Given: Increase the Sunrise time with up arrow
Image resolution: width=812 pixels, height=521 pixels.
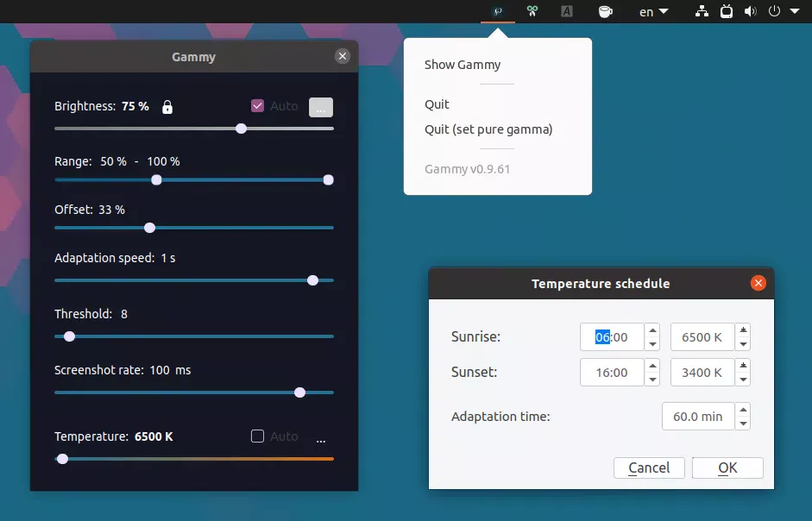Looking at the screenshot, I should pyautogui.click(x=652, y=330).
